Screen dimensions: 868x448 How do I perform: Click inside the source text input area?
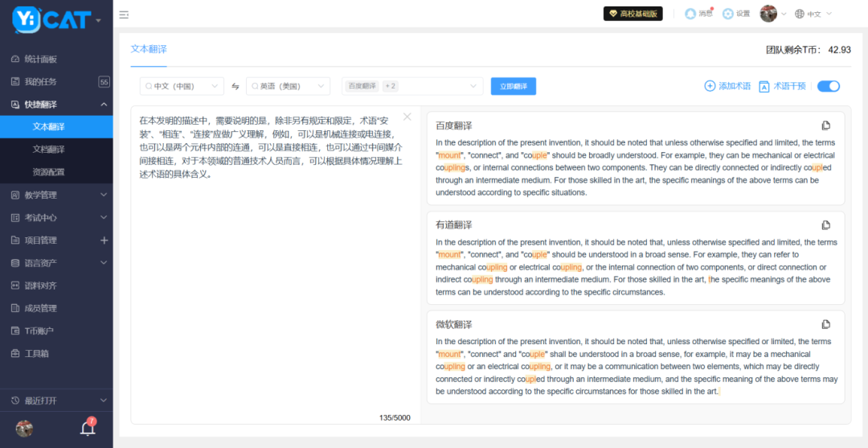tap(275, 265)
